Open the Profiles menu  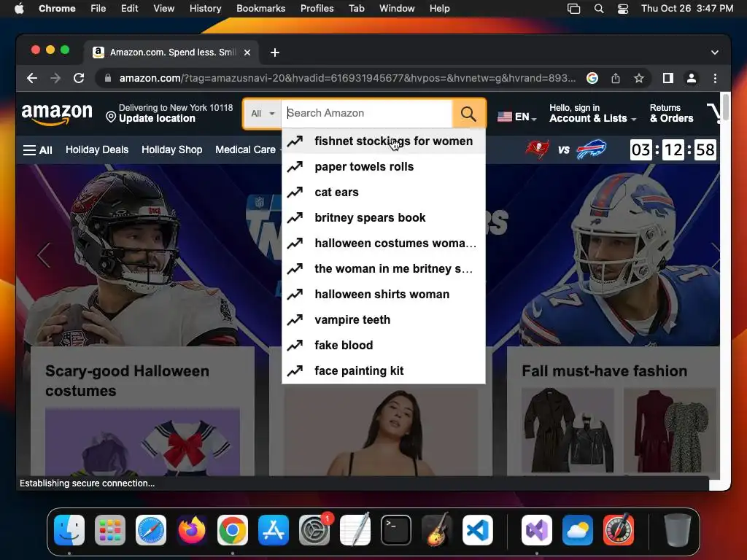(317, 9)
